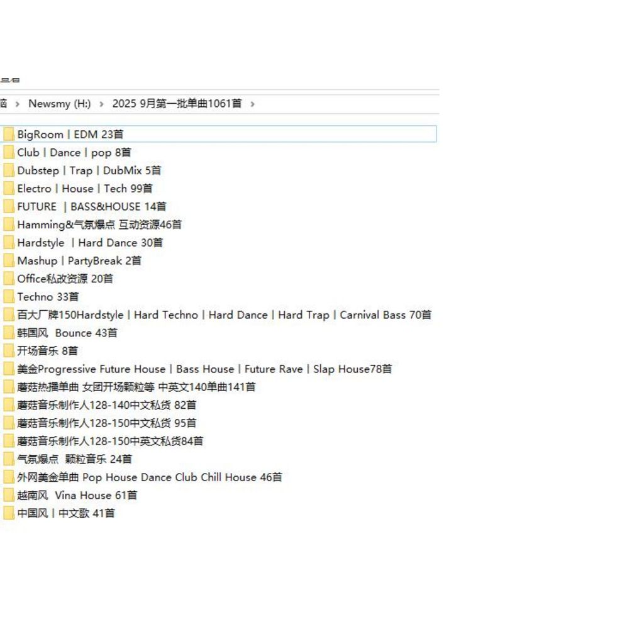644x644 pixels.
Task: Select the 百大厂牌150Hardstyle Carnival Bass 70首 name
Action: tap(225, 316)
